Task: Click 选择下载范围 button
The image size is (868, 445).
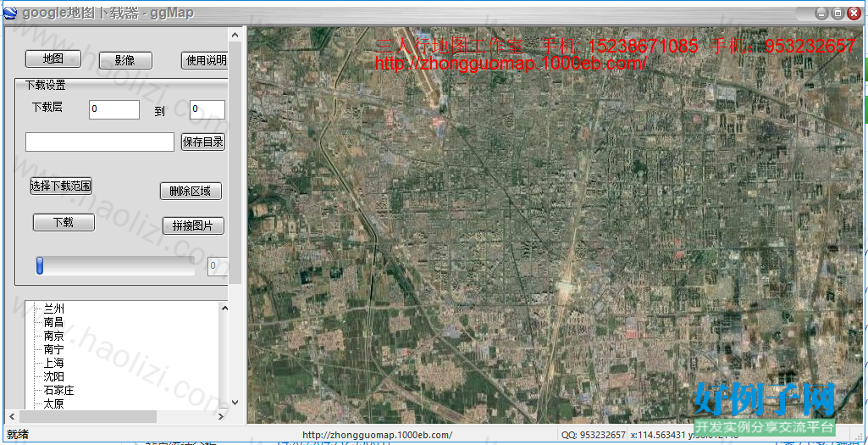Action: pyautogui.click(x=61, y=186)
